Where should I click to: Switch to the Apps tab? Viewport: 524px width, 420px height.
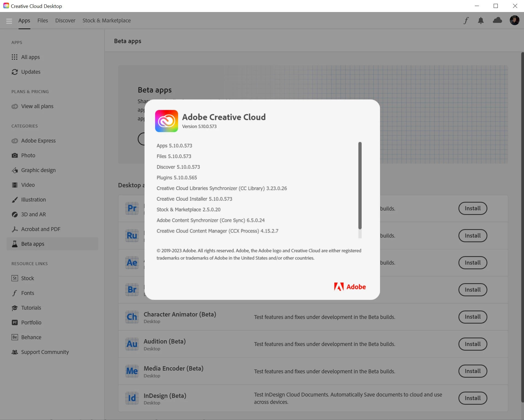pos(24,20)
